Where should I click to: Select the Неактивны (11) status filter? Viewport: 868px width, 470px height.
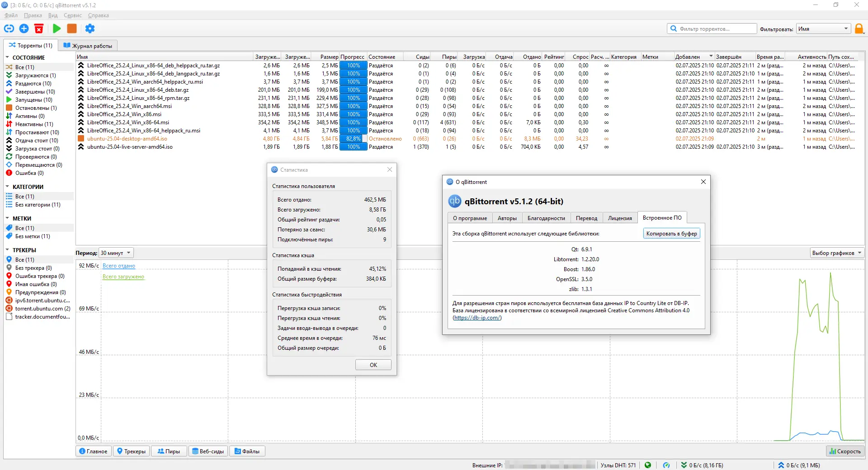click(x=34, y=124)
